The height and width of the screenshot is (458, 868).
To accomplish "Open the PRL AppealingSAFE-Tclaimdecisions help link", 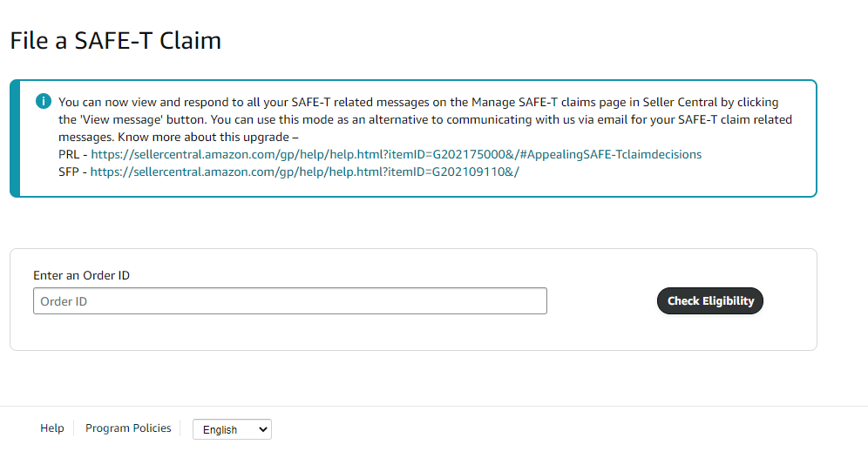I will [x=396, y=154].
